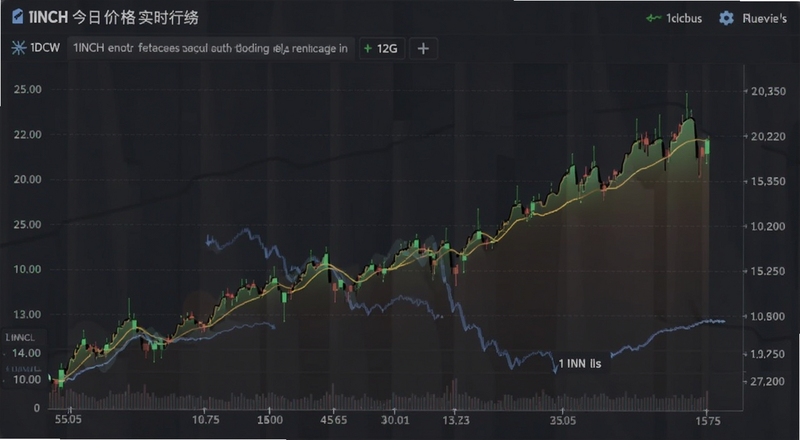Select the 14.00 price axis value
The height and width of the screenshot is (440, 800).
[27, 353]
